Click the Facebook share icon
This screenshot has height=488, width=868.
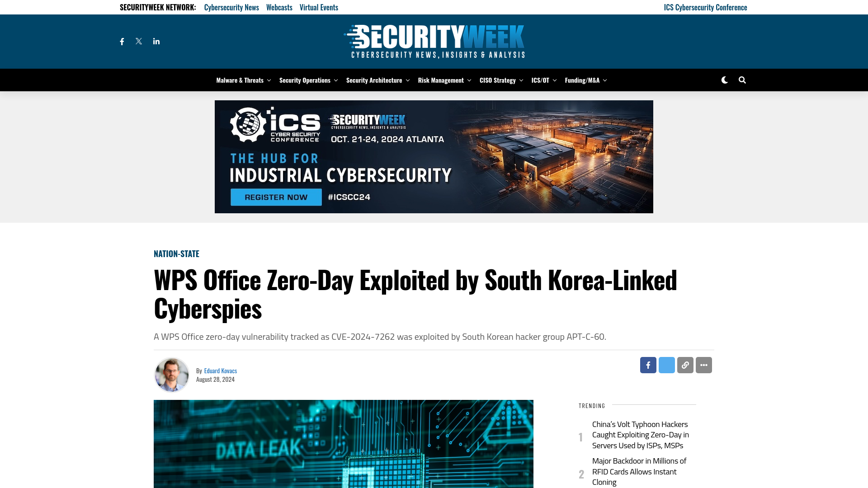648,365
